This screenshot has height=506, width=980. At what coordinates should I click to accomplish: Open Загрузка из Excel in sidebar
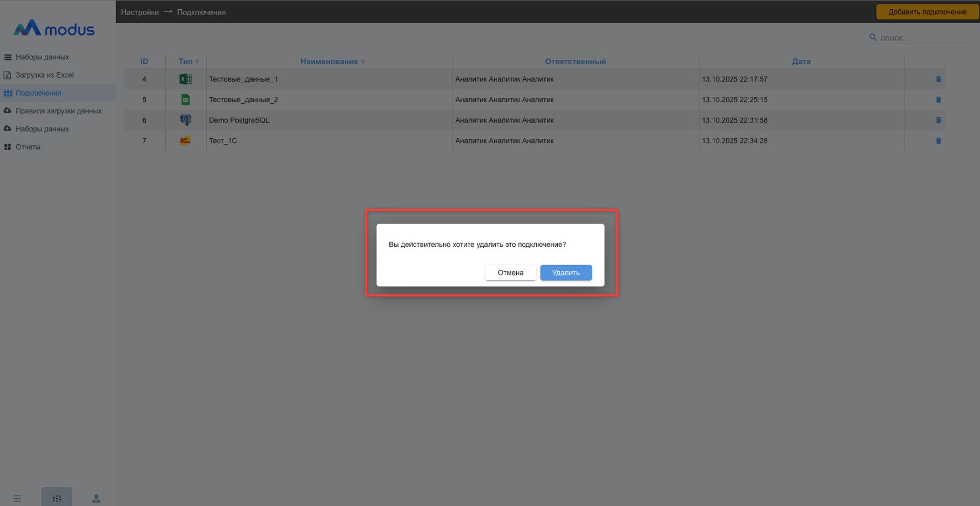point(44,75)
